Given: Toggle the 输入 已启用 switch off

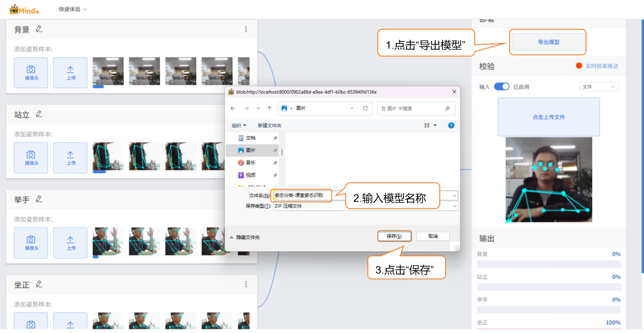Looking at the screenshot, I should tap(502, 87).
